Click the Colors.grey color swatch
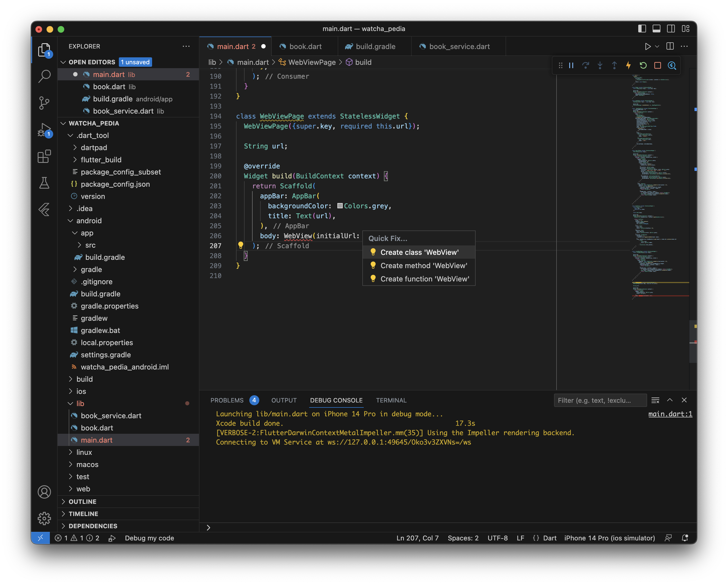This screenshot has height=585, width=728. tap(340, 206)
